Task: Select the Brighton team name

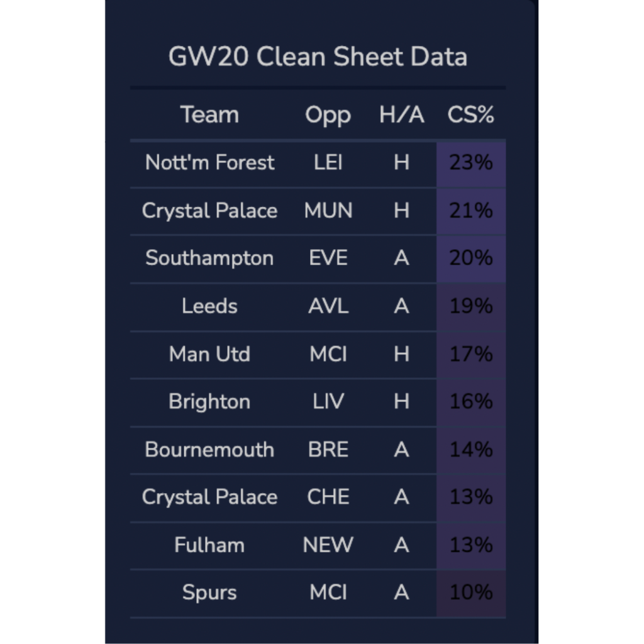Action: pos(209,402)
